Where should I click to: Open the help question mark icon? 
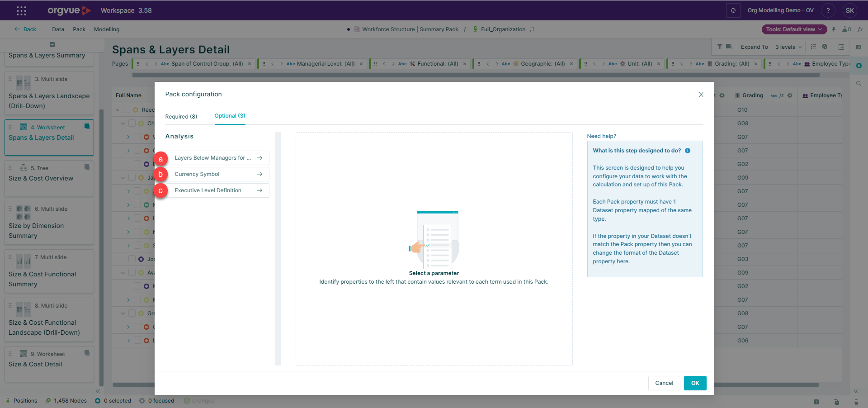click(x=828, y=10)
